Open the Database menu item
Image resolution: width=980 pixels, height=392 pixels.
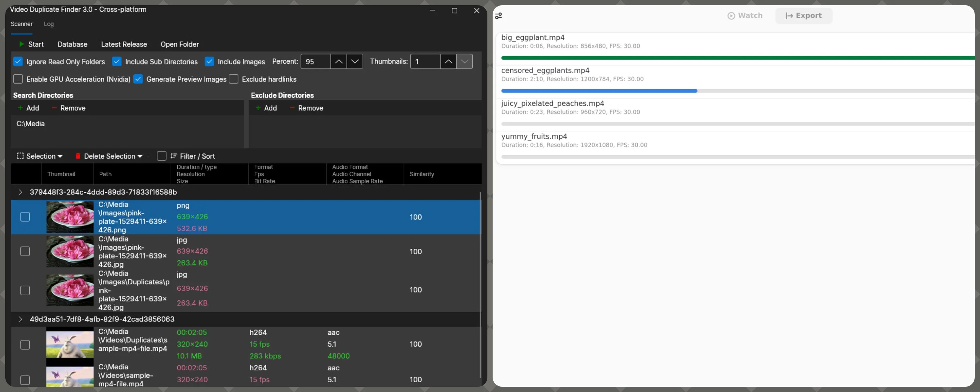point(72,44)
